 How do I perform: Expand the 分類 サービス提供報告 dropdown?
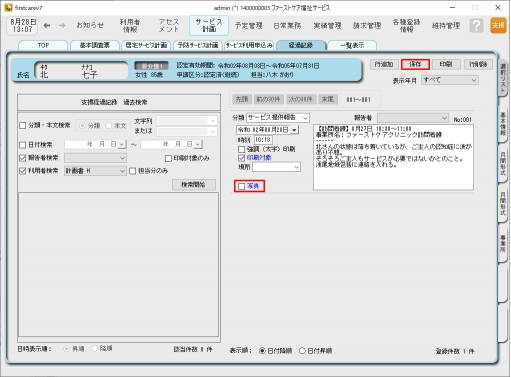pyautogui.click(x=278, y=118)
